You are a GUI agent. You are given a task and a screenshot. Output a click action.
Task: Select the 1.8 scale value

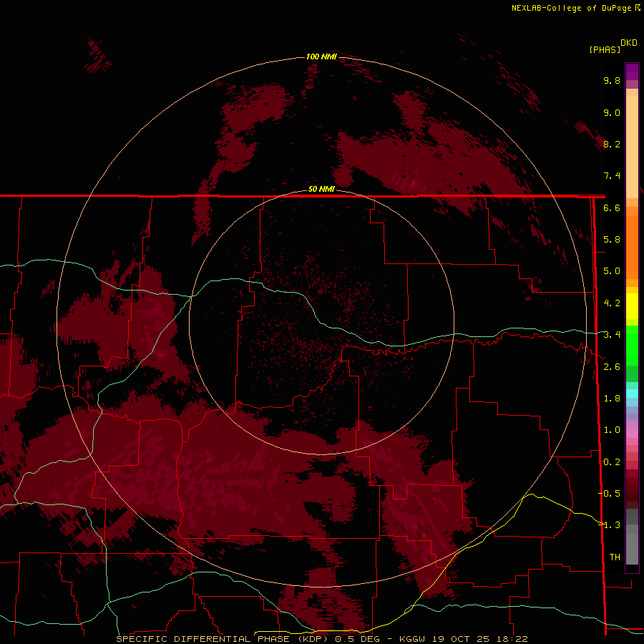click(612, 399)
